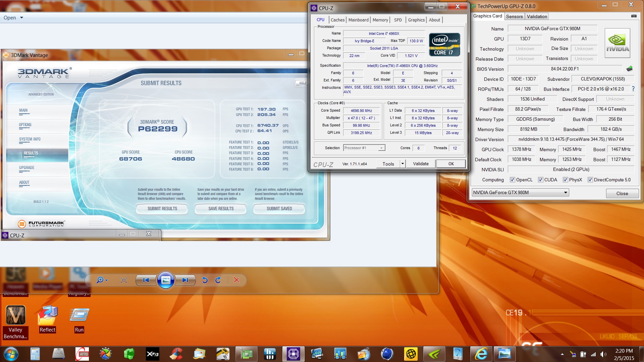Switch to the Validation tab in GPU-Z
The width and height of the screenshot is (644, 362).
pyautogui.click(x=537, y=16)
